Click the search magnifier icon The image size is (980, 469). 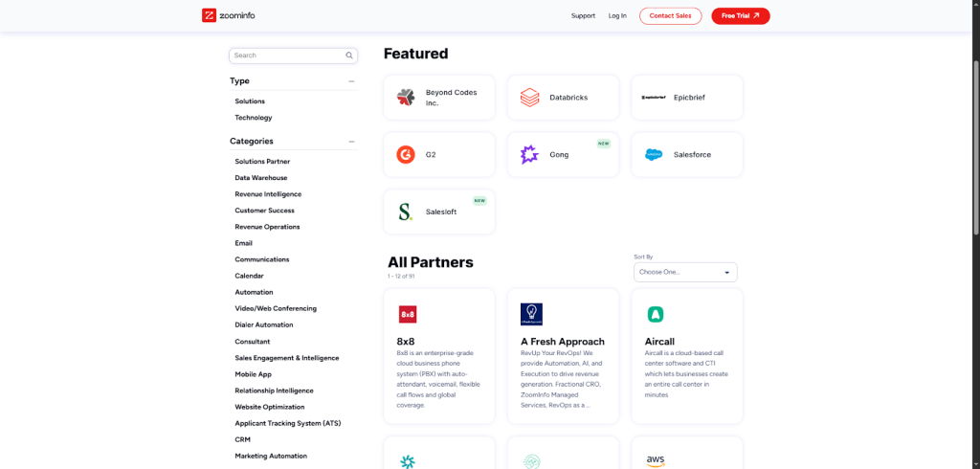(349, 56)
